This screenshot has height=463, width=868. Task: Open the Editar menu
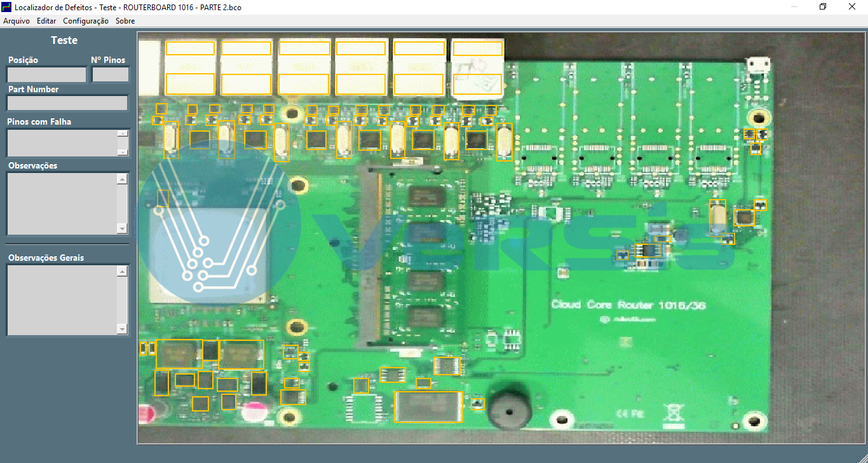click(x=46, y=21)
